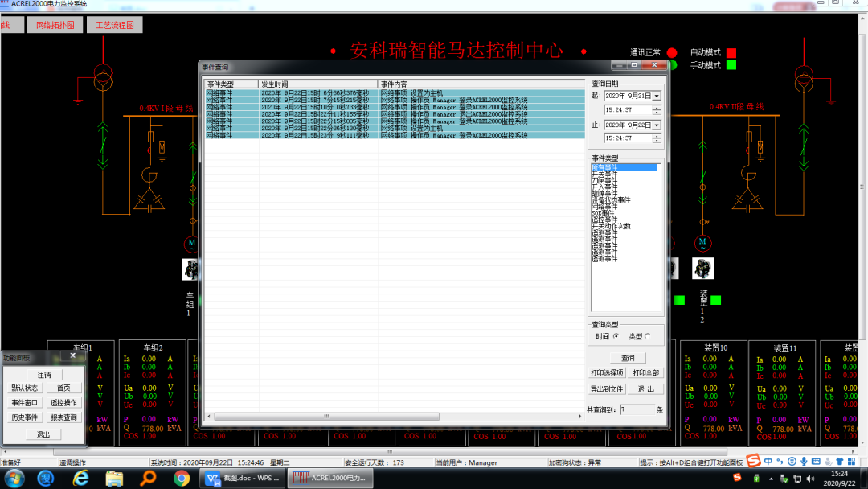
Task: Click right transformer symbol in diagram
Action: point(804,77)
